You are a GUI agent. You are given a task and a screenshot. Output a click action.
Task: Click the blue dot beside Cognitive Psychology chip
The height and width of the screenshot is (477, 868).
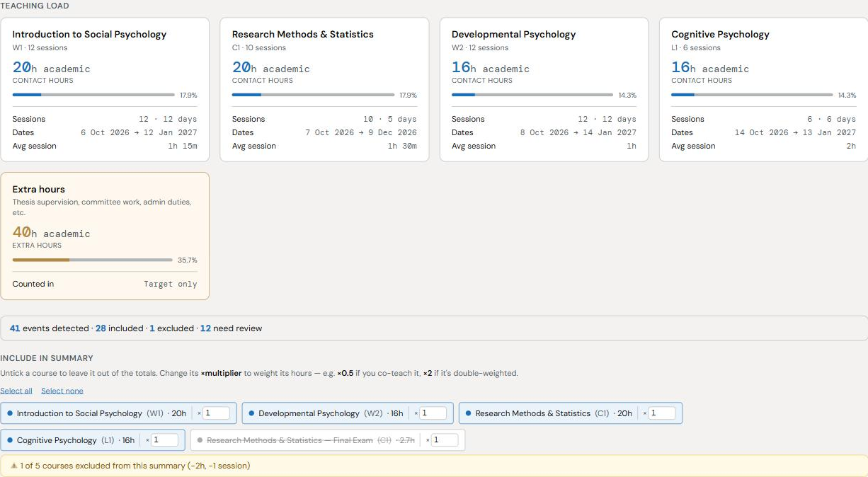pyautogui.click(x=10, y=440)
